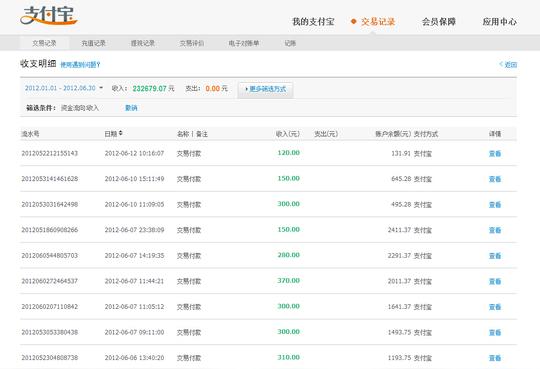540x369 pixels.
Task: Switch to the 电子对账单 sub-tab
Action: coord(244,43)
